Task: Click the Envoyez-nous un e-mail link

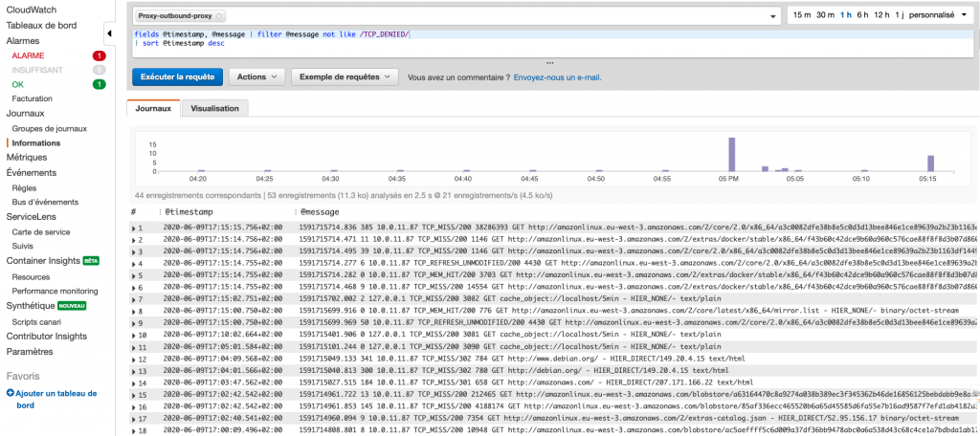Action: click(x=557, y=76)
